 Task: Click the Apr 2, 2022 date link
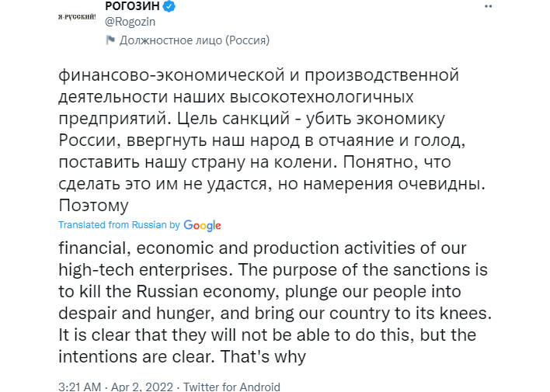click(142, 387)
